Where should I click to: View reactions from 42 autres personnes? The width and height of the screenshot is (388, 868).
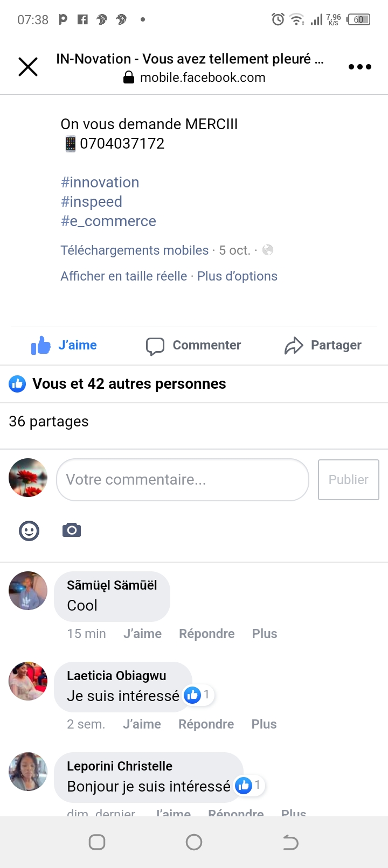tap(129, 384)
